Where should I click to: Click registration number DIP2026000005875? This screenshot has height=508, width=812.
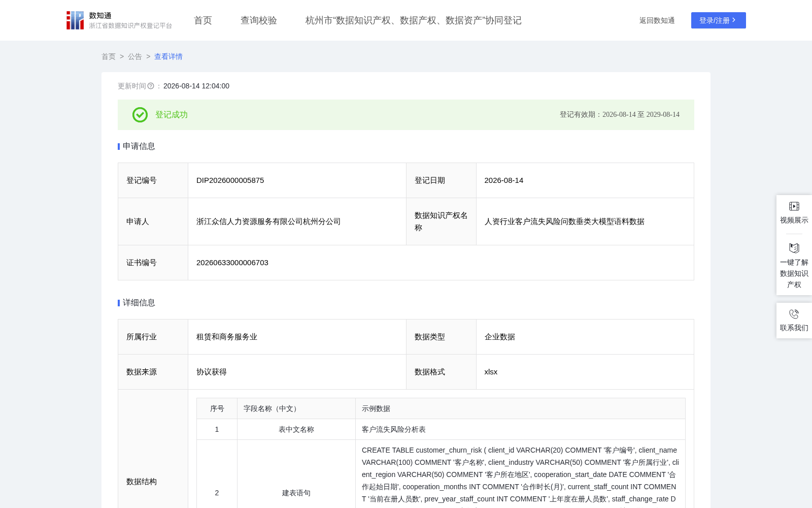[x=230, y=180]
